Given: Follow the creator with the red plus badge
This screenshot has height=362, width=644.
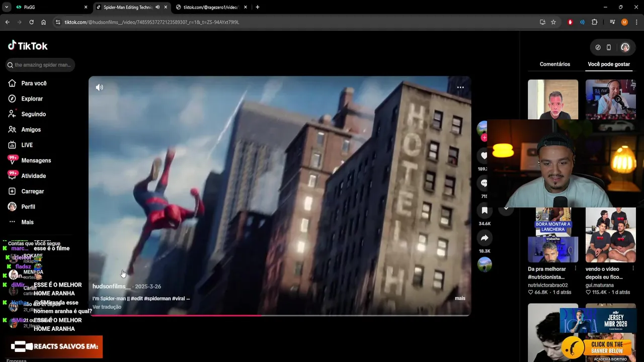Looking at the screenshot, I should tap(484, 137).
